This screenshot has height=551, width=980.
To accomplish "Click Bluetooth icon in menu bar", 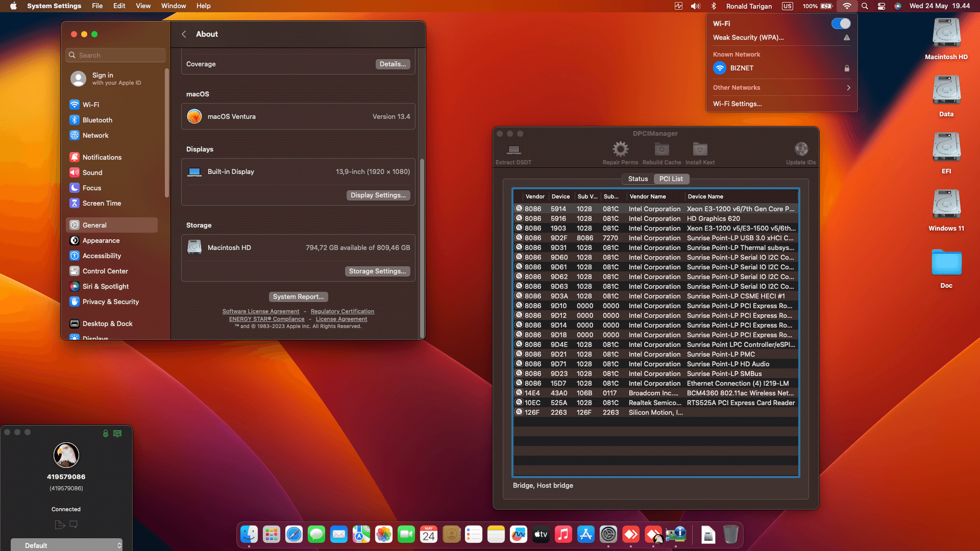I will click(x=714, y=6).
